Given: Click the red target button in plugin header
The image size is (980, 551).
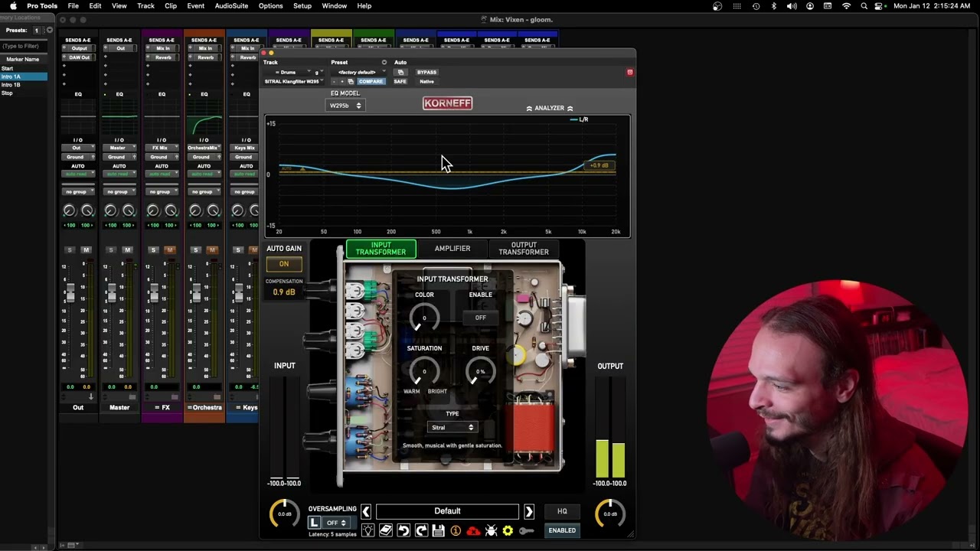Looking at the screenshot, I should [630, 72].
